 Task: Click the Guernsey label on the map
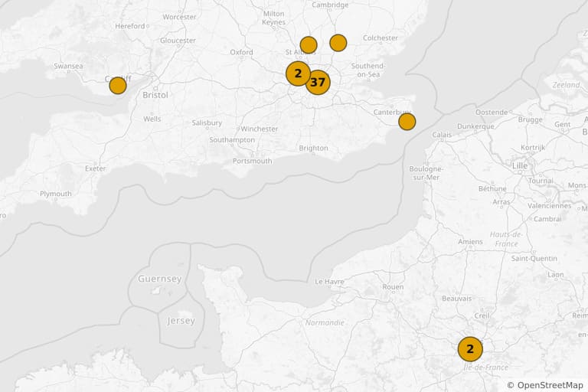coord(160,279)
